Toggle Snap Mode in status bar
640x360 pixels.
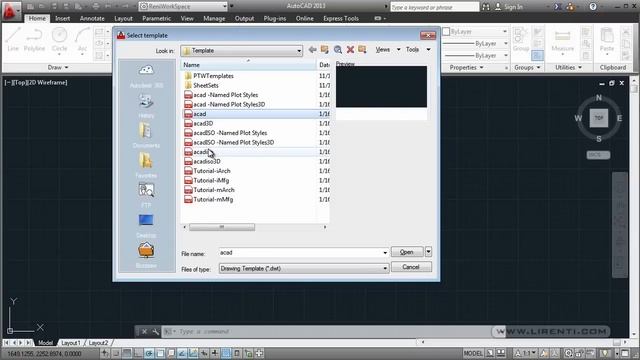[116, 353]
